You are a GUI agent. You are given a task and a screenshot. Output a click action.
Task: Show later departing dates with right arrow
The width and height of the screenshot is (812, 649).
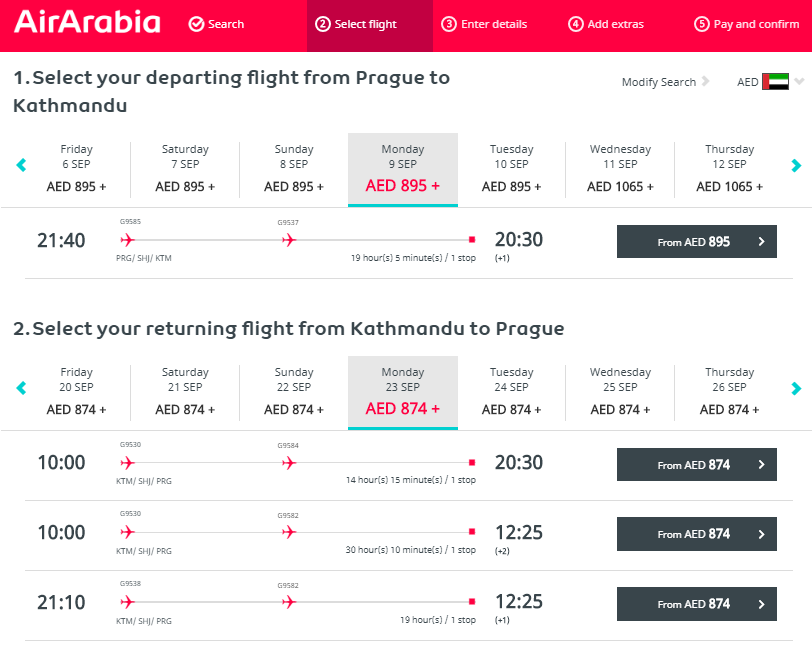(796, 165)
